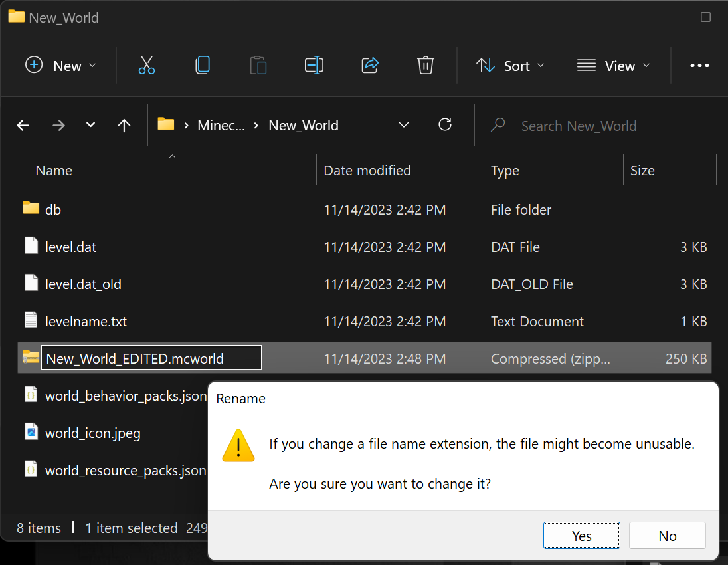The image size is (728, 565).
Task: Click the level.dat file icon
Action: [x=31, y=245]
